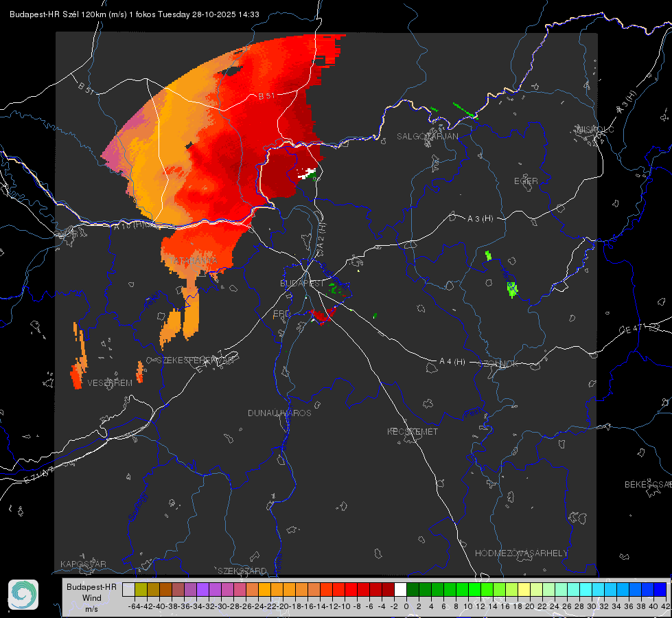Click the SALGÓTARJÁN city label

click(x=427, y=137)
